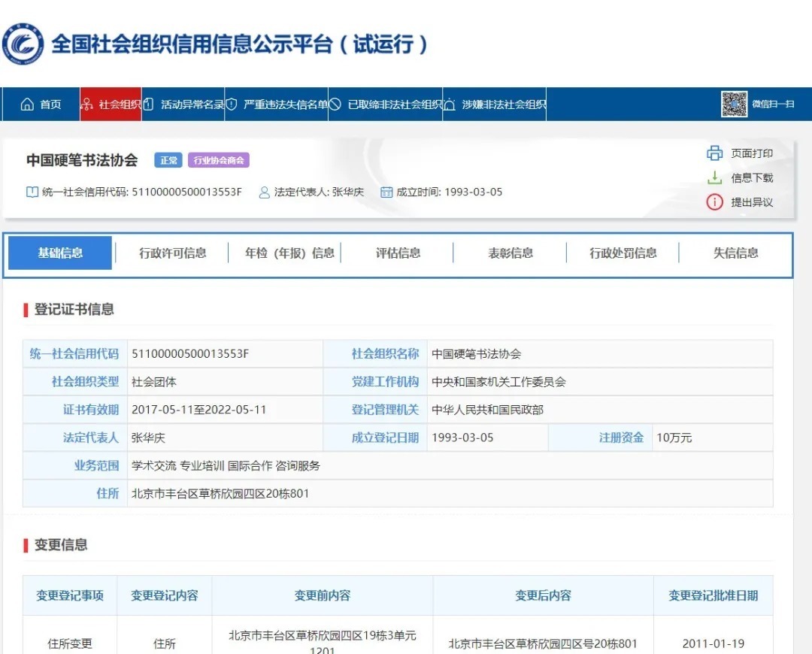Viewport: 812px width, 654px height.
Task: Switch to the 行政许可信息 tab
Action: (172, 253)
